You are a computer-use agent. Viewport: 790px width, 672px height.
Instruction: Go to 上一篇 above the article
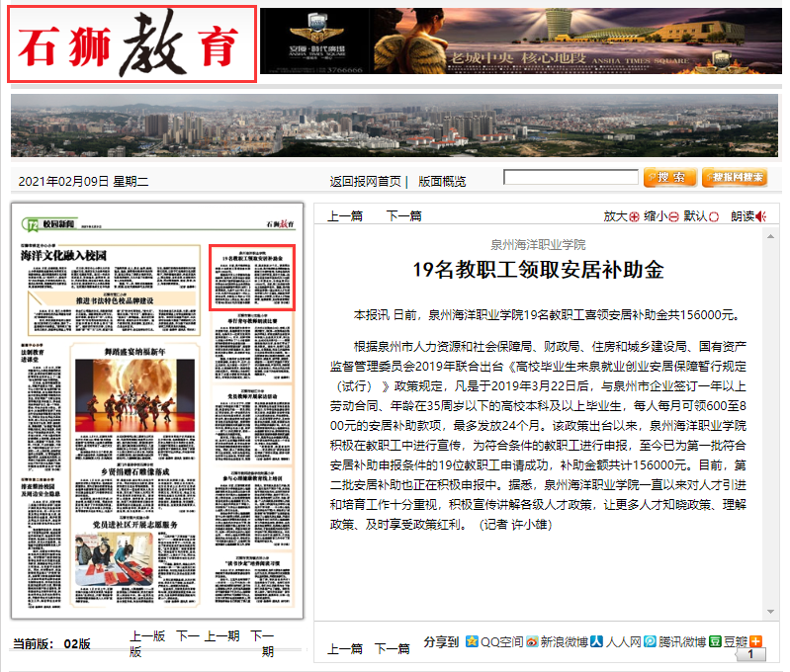coord(345,216)
